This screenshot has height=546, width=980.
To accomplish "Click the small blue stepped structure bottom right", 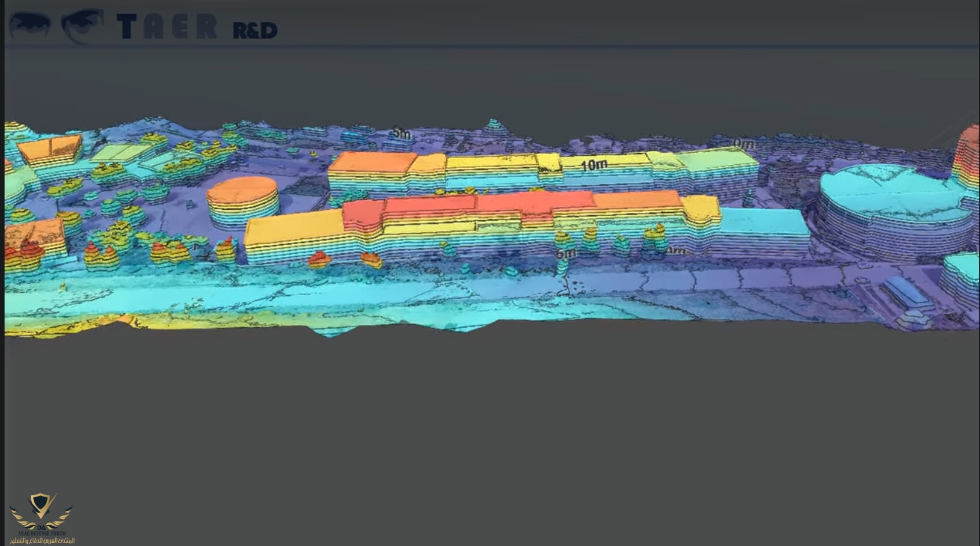I will point(908,293).
